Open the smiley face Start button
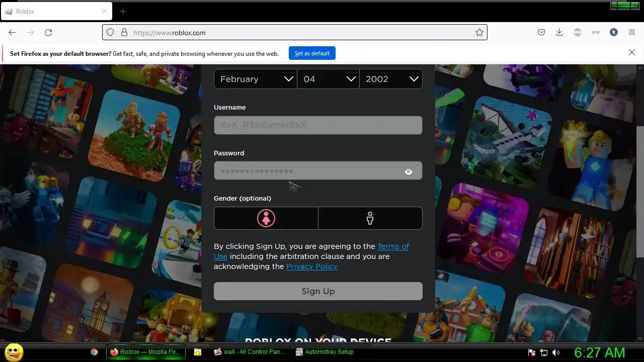The image size is (644, 362). (x=14, y=352)
